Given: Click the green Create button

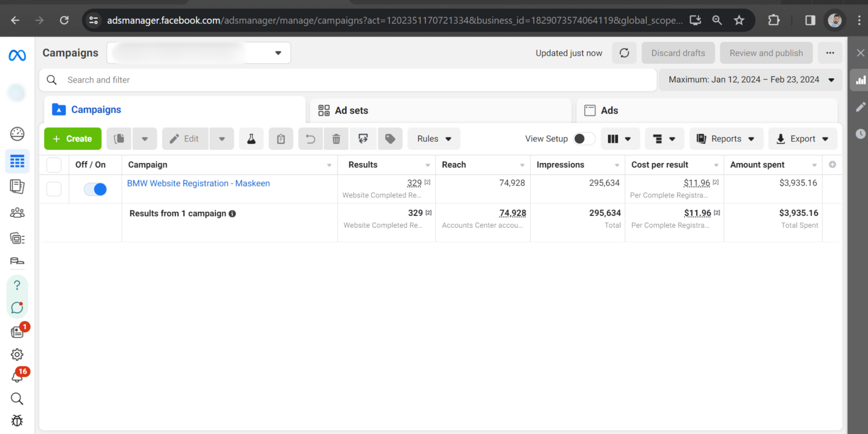Looking at the screenshot, I should tap(73, 139).
